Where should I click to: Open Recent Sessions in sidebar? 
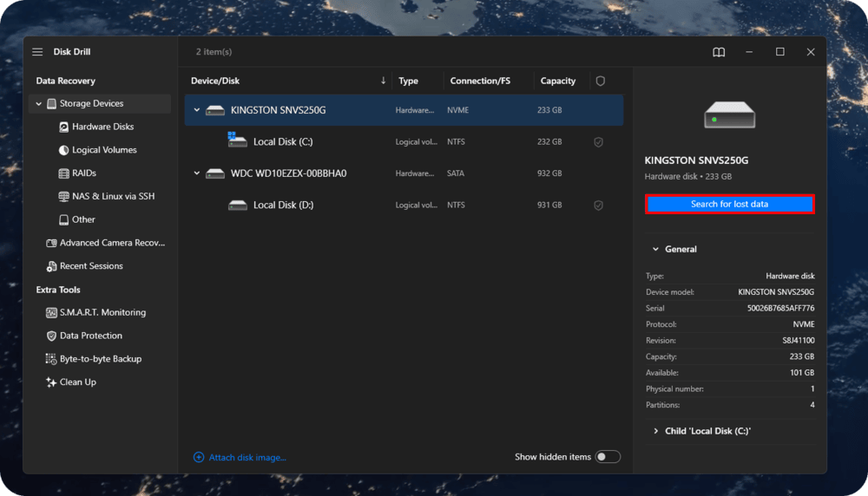[x=90, y=266]
